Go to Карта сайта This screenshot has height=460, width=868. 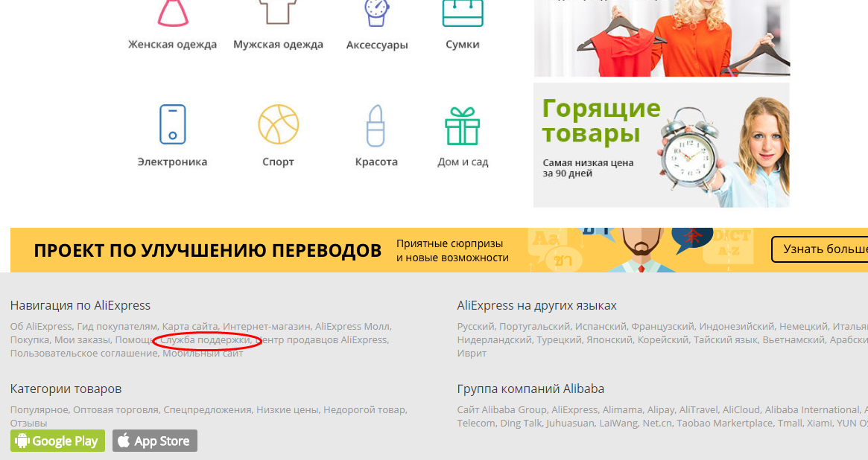pos(190,326)
